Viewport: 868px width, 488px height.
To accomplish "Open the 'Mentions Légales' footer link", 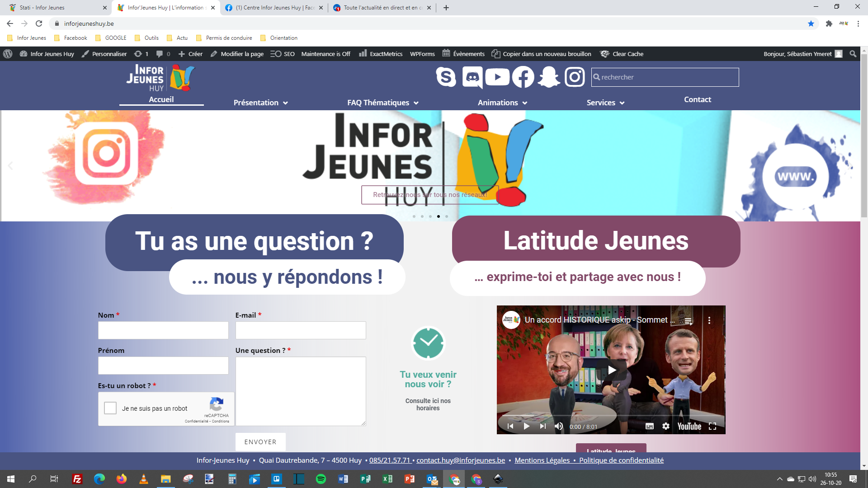I will [x=542, y=460].
